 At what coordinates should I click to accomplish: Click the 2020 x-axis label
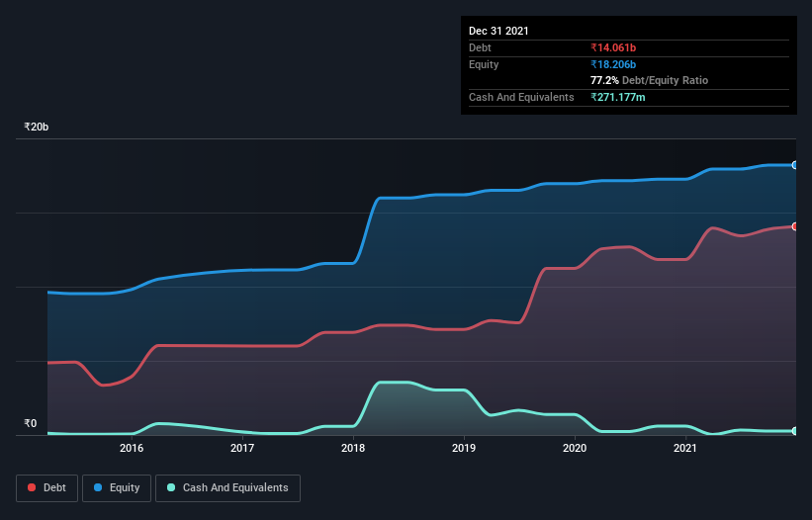575,448
